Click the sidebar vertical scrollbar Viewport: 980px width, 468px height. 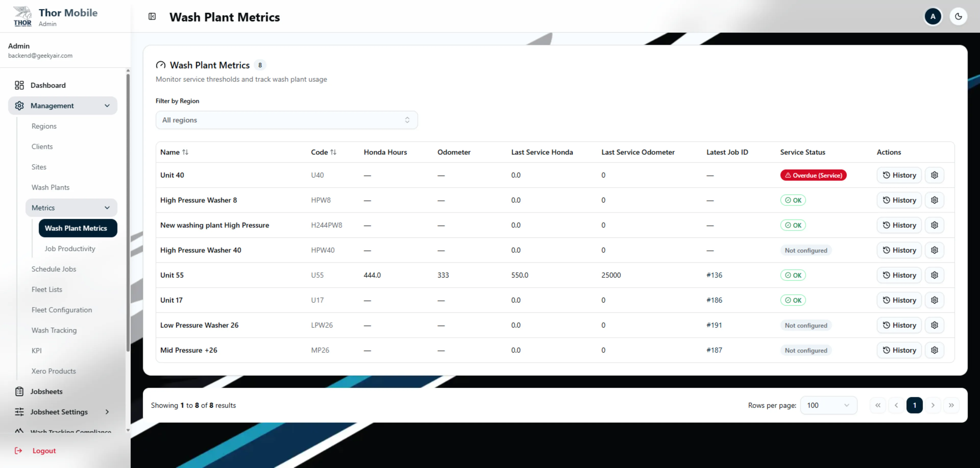coord(128,213)
